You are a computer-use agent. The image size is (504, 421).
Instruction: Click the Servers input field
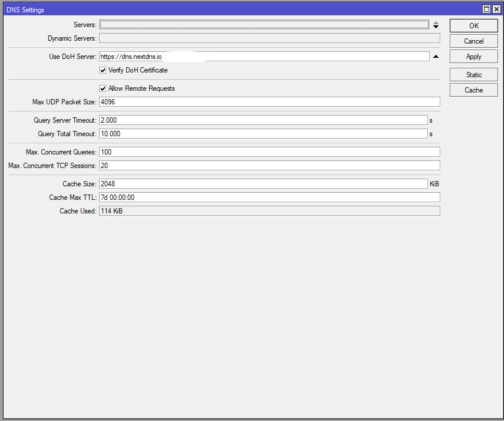point(264,25)
